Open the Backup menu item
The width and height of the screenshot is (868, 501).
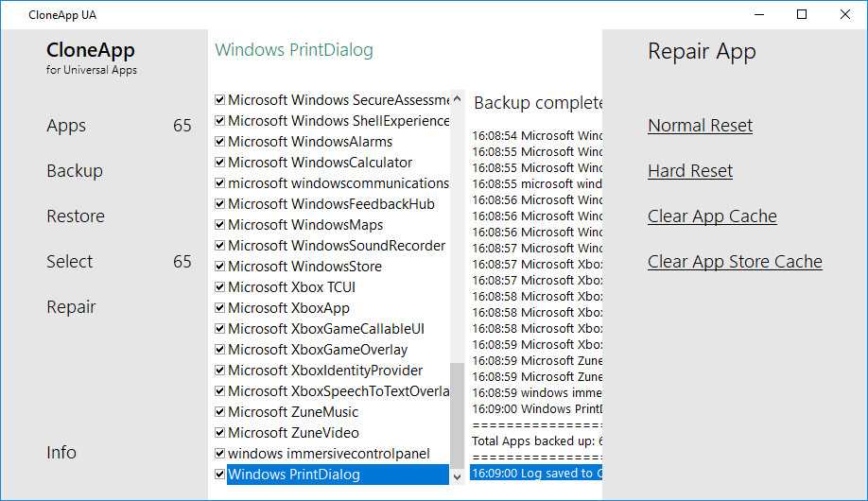tap(75, 171)
